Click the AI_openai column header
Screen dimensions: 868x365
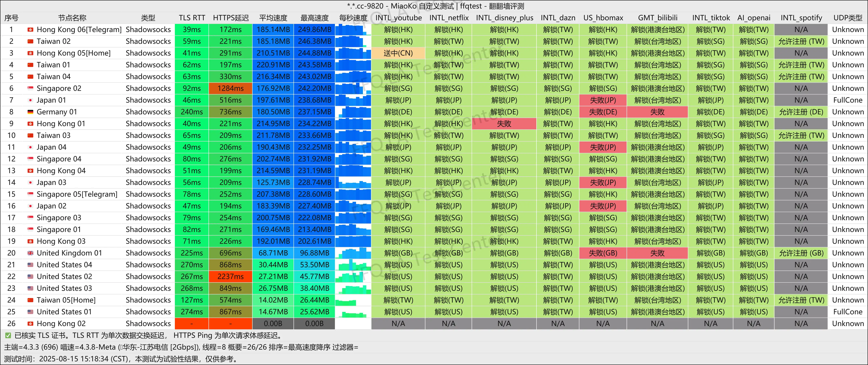(753, 18)
